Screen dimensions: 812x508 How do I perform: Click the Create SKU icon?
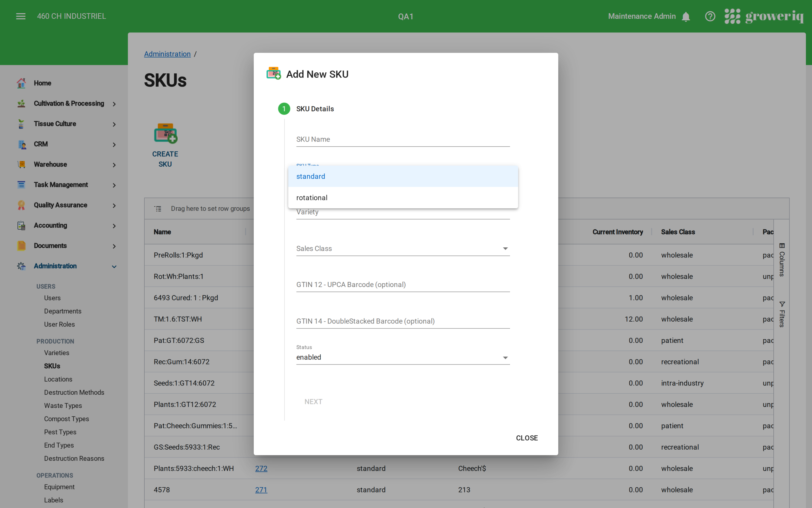tap(166, 133)
